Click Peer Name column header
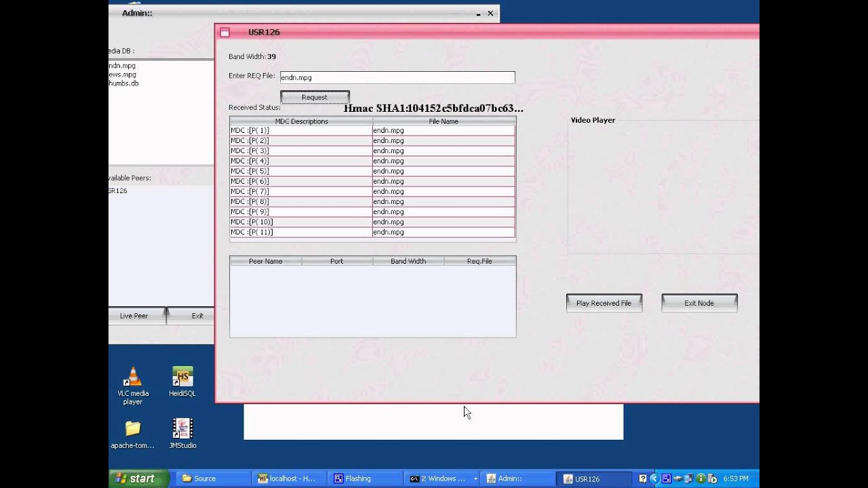868x488 pixels. pos(265,261)
